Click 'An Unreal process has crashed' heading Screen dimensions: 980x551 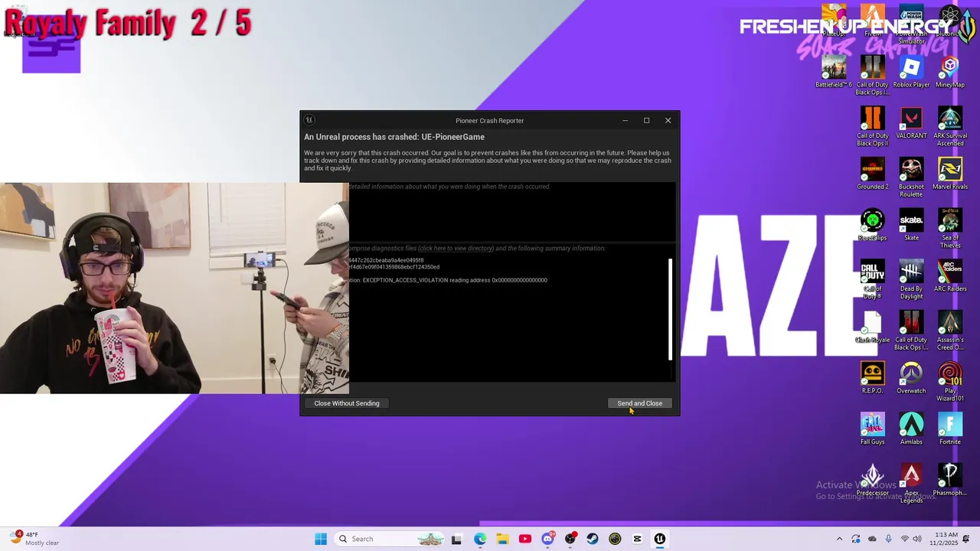coord(394,137)
